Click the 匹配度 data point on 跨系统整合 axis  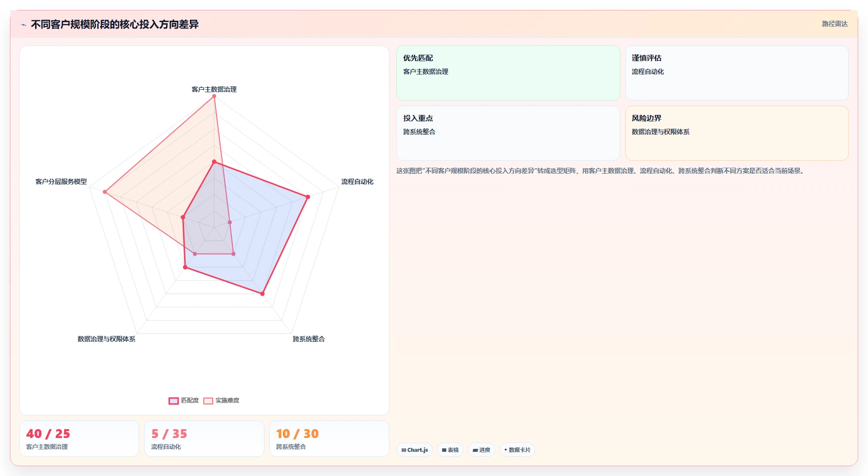tap(263, 293)
